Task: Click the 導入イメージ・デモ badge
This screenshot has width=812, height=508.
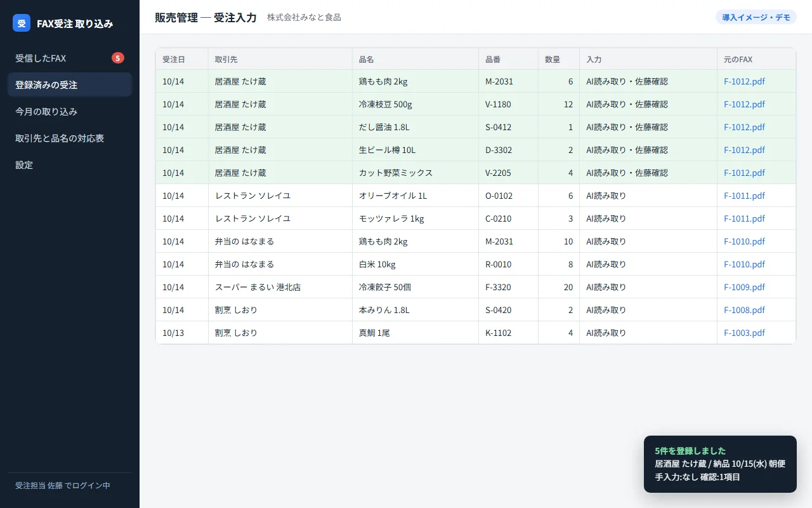Action: 756,17
